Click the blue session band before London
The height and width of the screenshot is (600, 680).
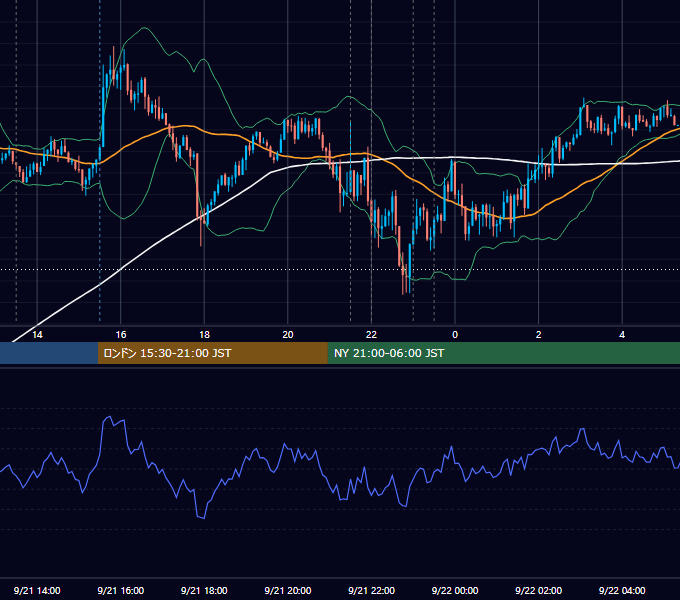(49, 353)
